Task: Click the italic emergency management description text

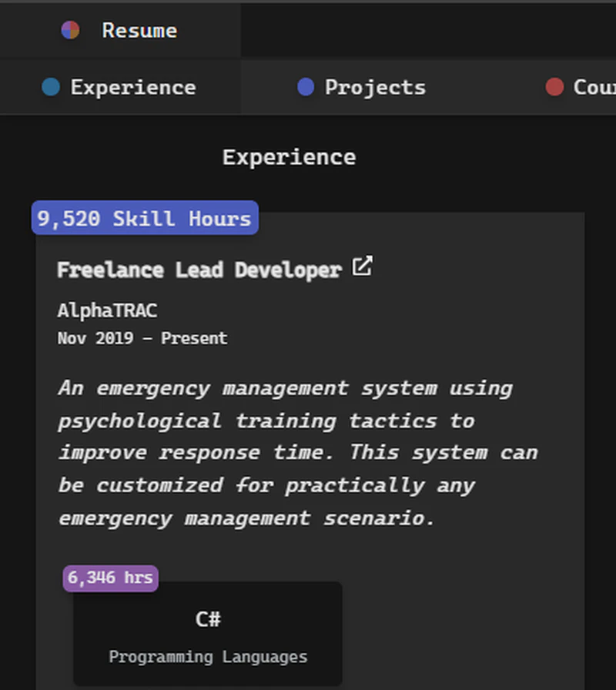Action: click(296, 453)
